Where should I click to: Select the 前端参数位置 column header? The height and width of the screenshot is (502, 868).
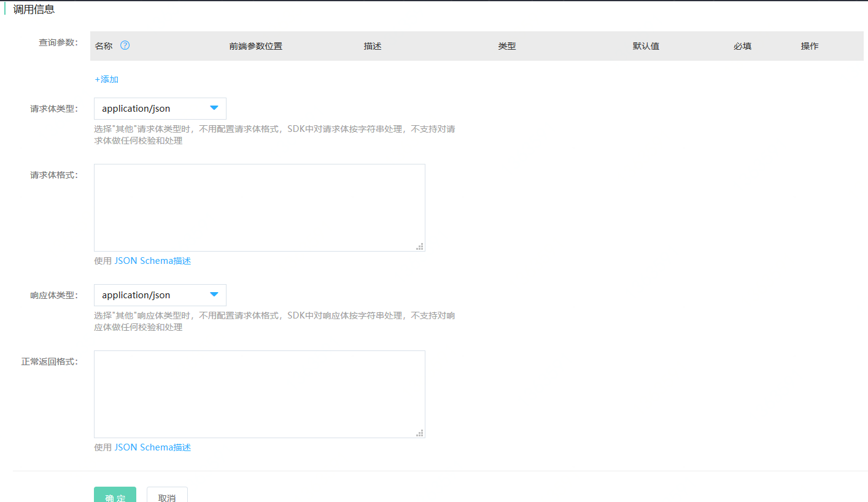click(255, 46)
